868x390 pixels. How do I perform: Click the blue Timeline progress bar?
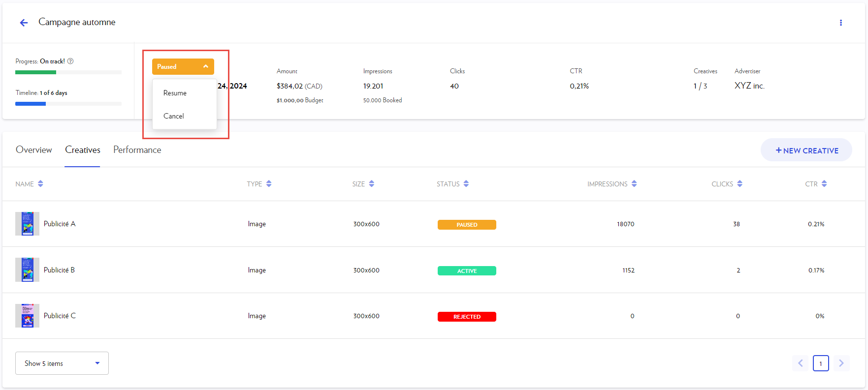(x=31, y=104)
